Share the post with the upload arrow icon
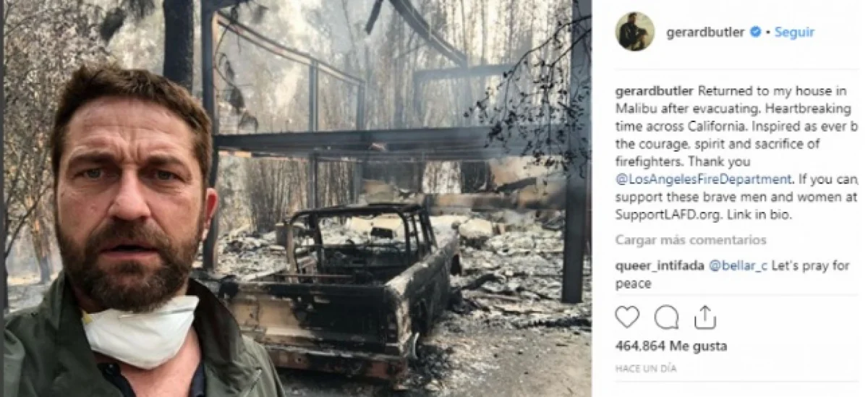 705,316
